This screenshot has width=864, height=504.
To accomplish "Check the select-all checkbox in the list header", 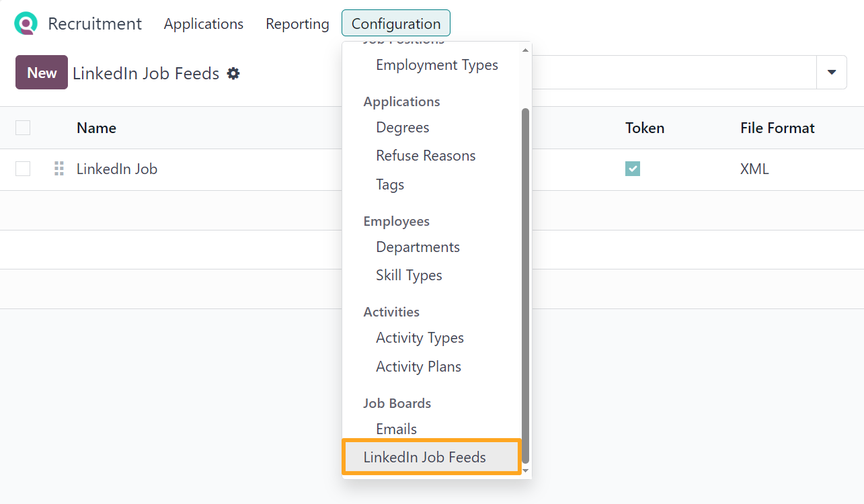I will (x=22, y=128).
